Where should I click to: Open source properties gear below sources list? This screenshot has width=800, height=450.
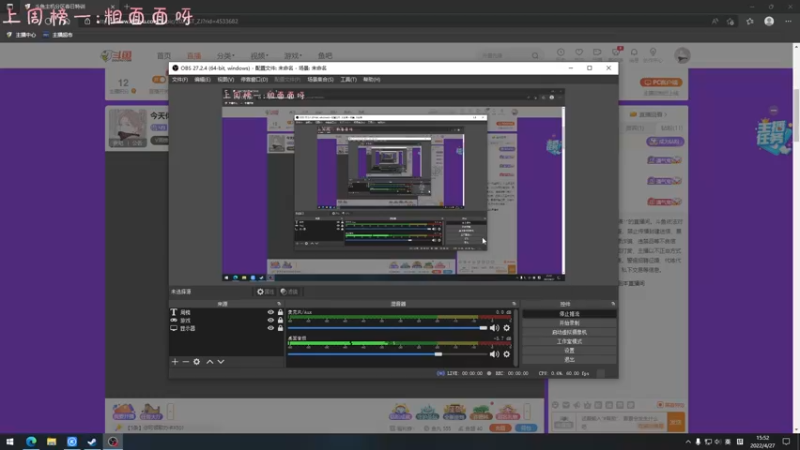point(196,362)
